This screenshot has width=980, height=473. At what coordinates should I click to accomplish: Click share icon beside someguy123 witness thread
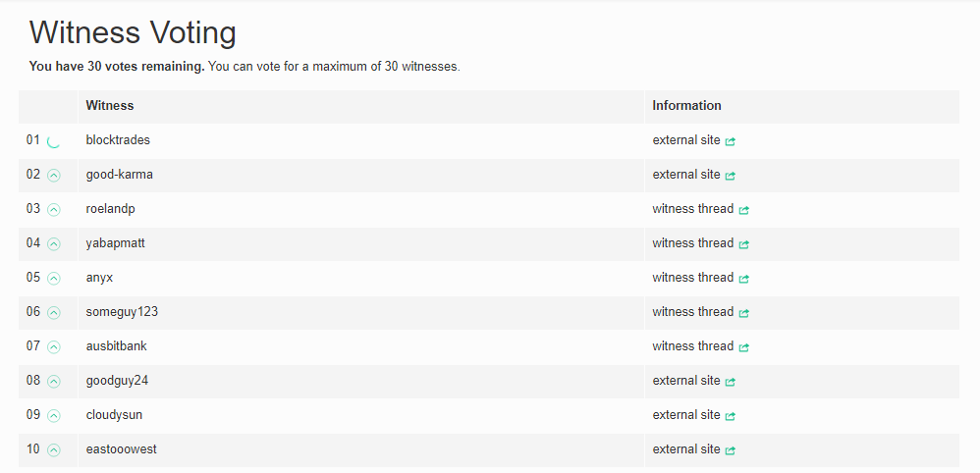[x=744, y=313]
